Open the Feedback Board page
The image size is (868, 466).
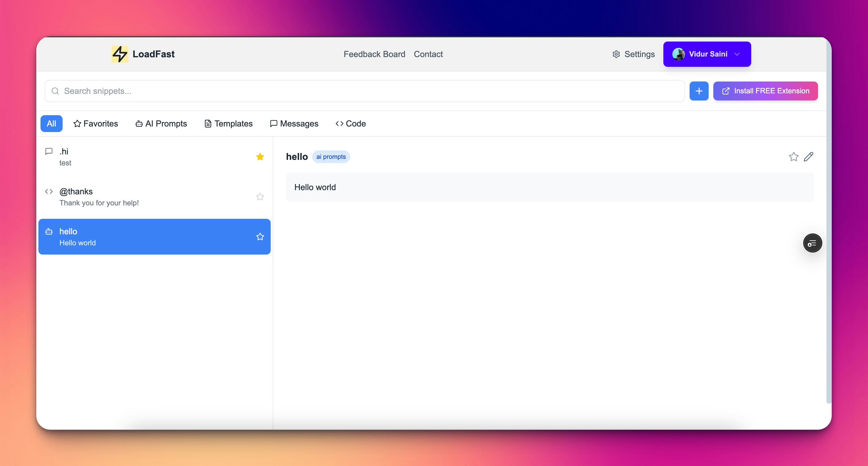(374, 54)
